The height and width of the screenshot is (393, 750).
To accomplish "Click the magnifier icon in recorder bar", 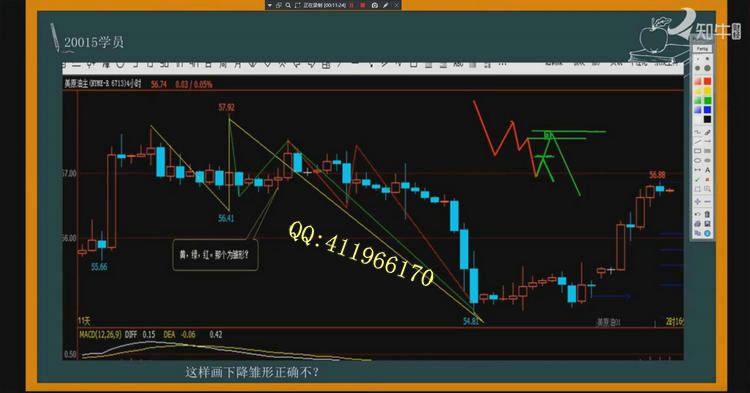I will tap(288, 5).
